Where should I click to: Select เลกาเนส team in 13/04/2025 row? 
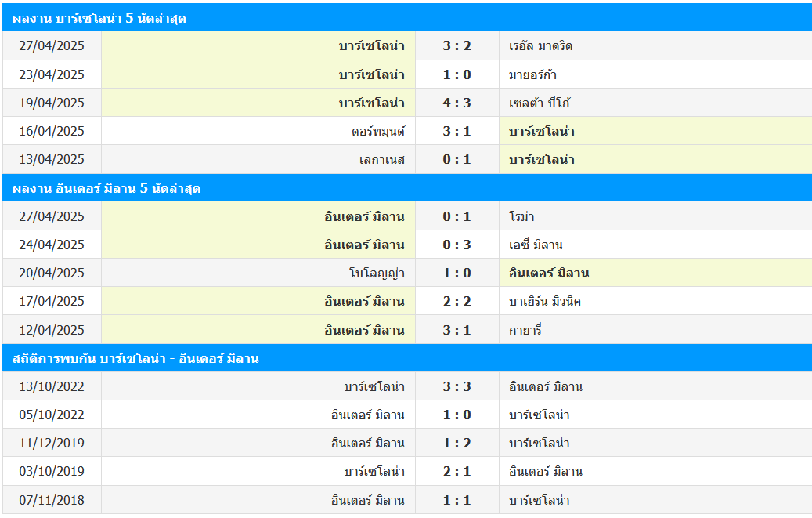(382, 159)
